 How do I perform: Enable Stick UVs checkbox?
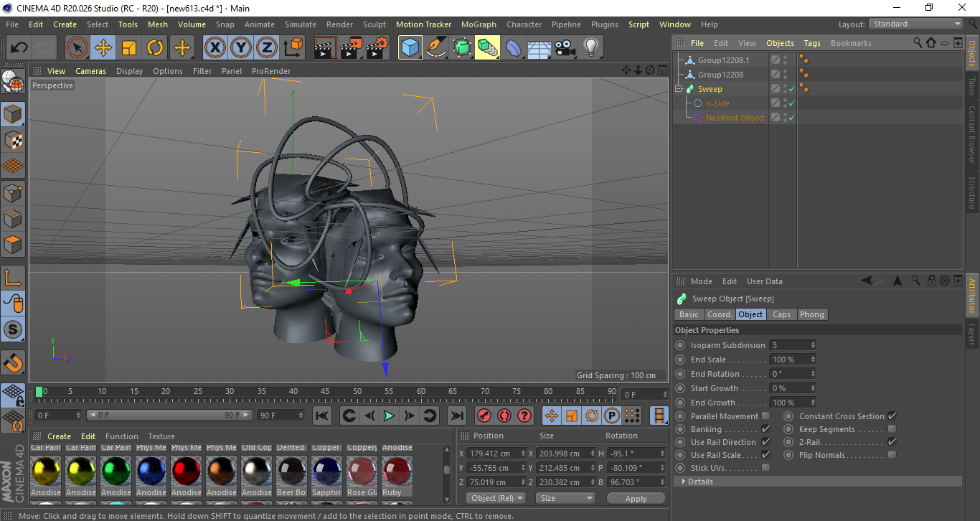coord(765,468)
